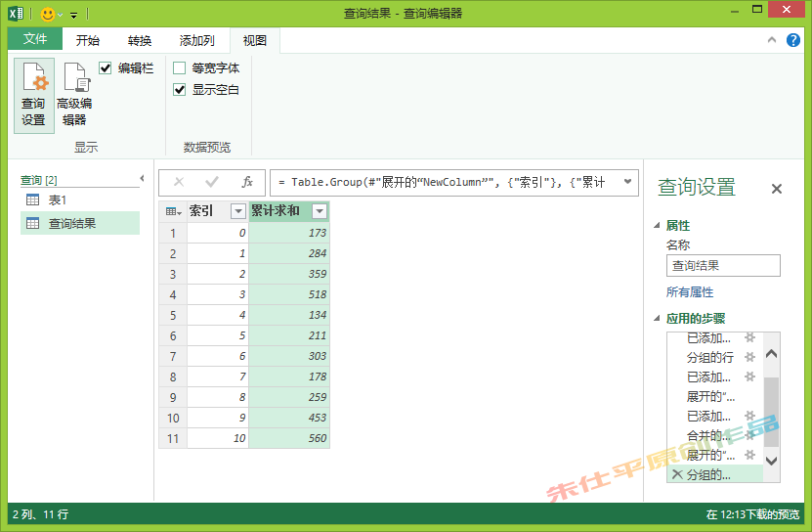Open the 所有属性 all properties link

click(689, 292)
